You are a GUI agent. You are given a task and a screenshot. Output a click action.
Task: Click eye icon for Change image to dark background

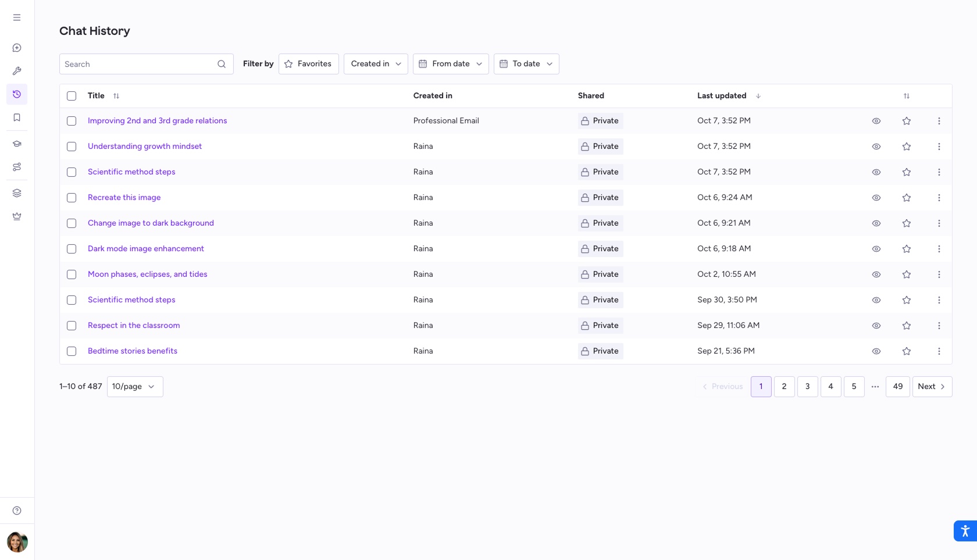click(876, 223)
